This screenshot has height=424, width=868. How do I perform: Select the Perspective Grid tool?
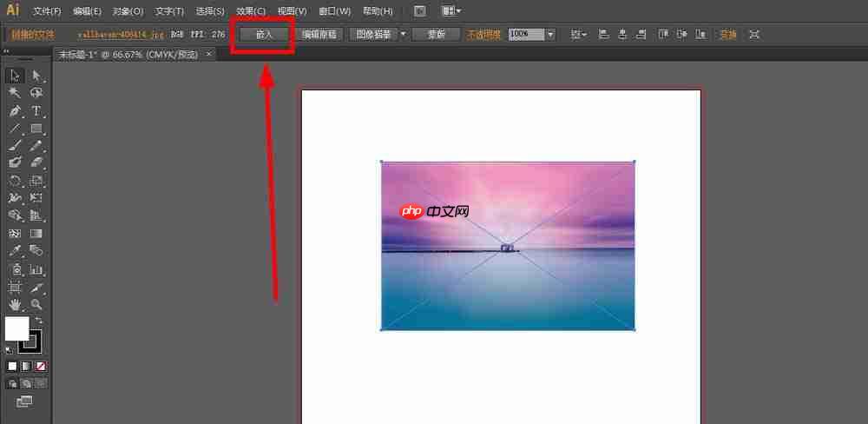(x=36, y=215)
